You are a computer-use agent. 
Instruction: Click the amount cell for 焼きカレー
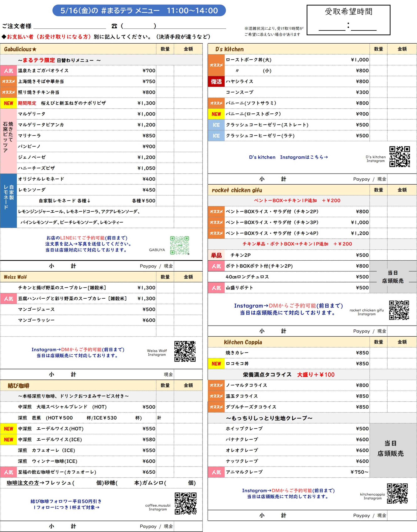402,353
